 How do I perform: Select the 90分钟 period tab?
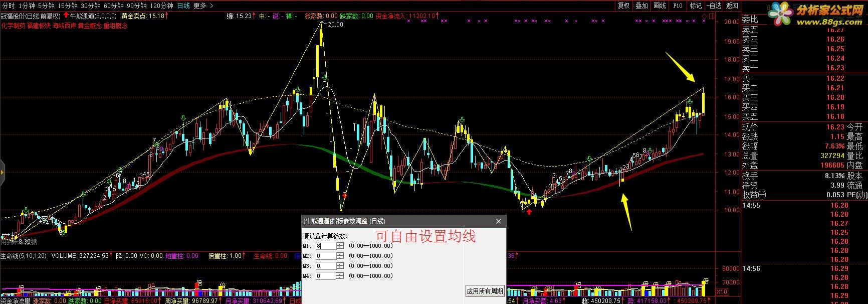point(137,6)
